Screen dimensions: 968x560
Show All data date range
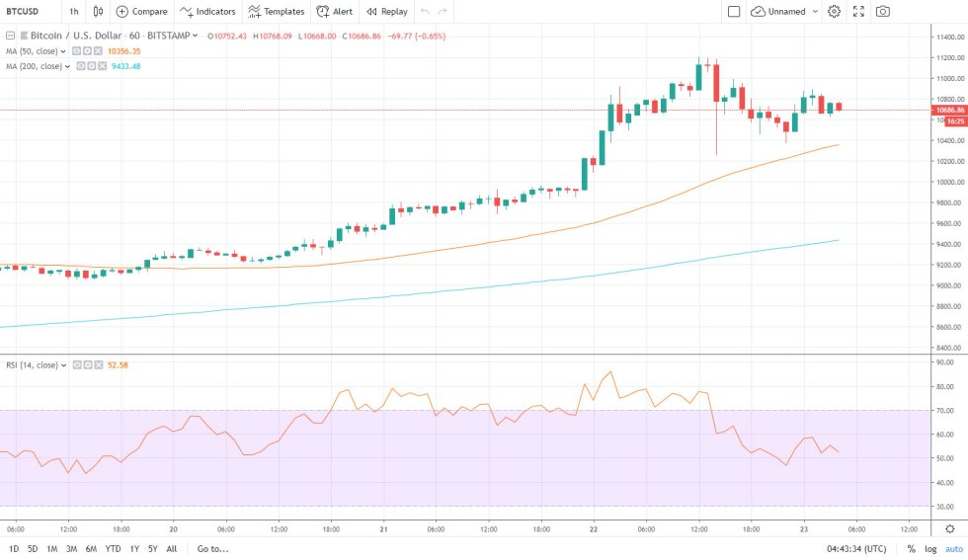point(172,548)
